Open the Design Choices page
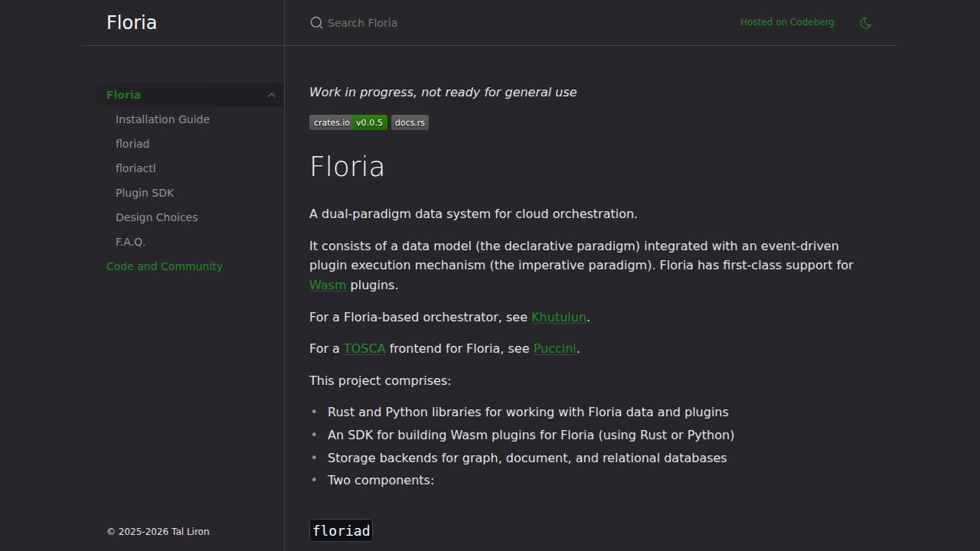Image resolution: width=980 pixels, height=551 pixels. point(156,217)
